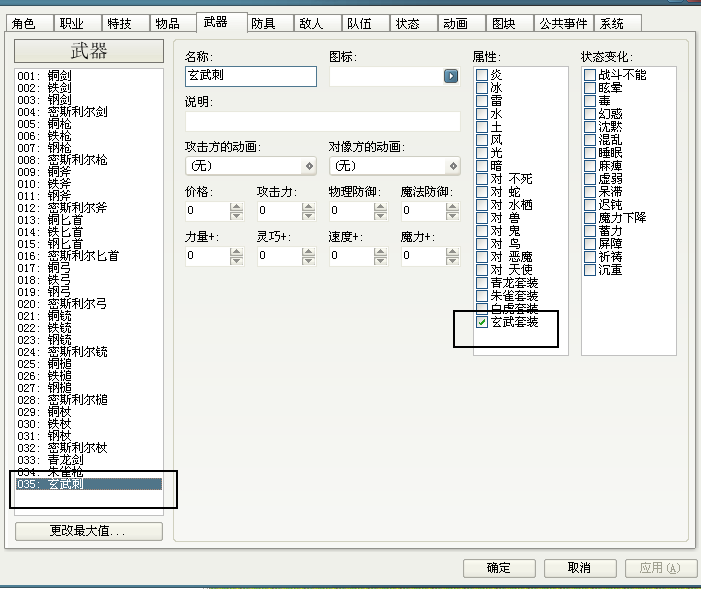The height and width of the screenshot is (589, 701).
Task: Select weapon 028: 密斯利尔槌
Action: pyautogui.click(x=89, y=400)
